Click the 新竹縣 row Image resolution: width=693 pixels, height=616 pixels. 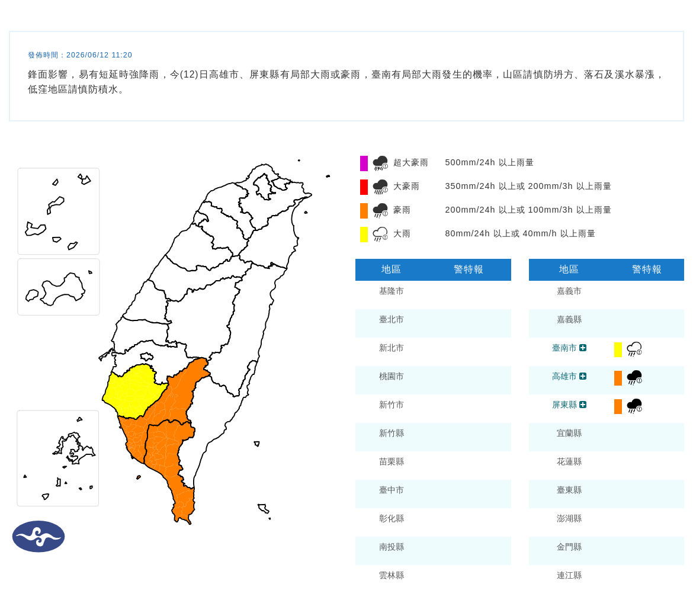pos(433,437)
